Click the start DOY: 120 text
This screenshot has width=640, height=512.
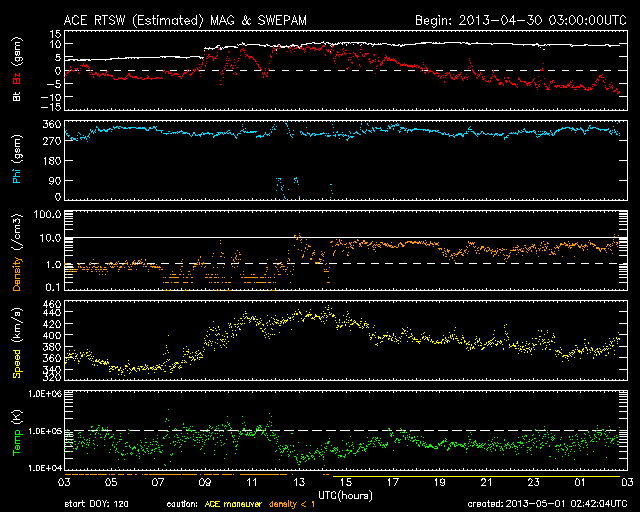tap(98, 503)
